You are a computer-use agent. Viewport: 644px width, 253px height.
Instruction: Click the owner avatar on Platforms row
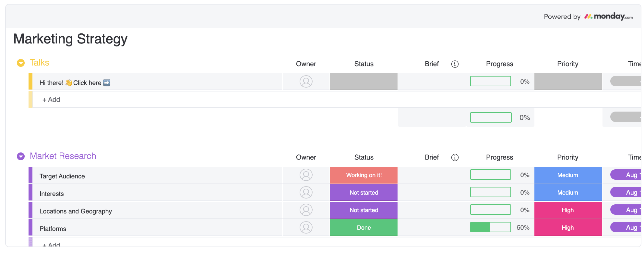click(x=305, y=227)
